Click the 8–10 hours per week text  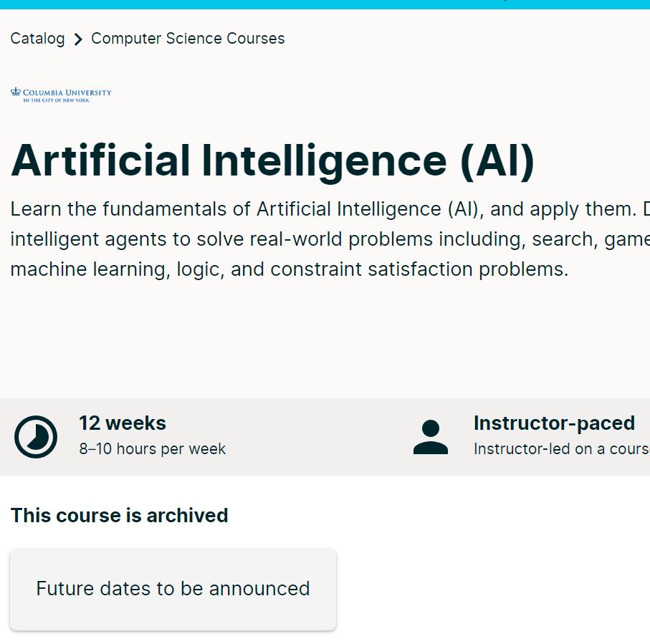[x=152, y=449]
